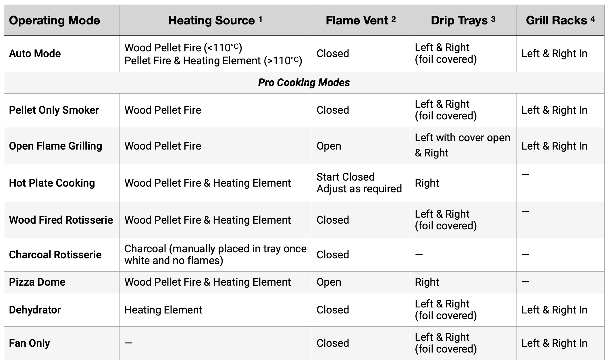This screenshot has width=609, height=364.
Task: Select the Dehydrator row label
Action: tap(35, 310)
